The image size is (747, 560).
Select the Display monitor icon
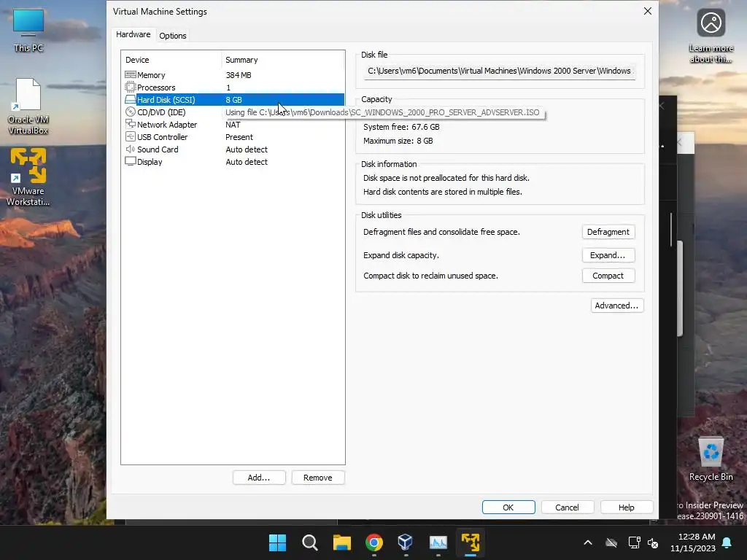(x=130, y=161)
